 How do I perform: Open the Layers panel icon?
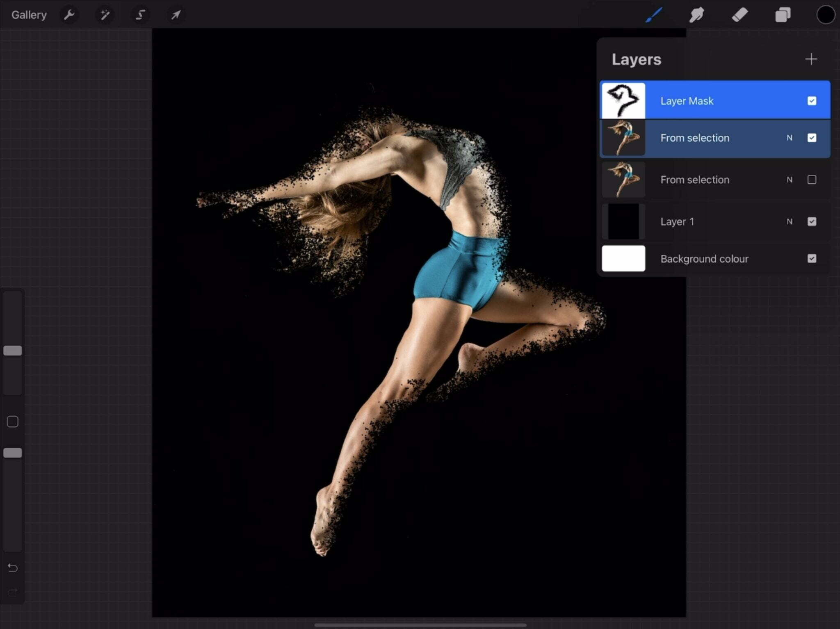pos(782,15)
